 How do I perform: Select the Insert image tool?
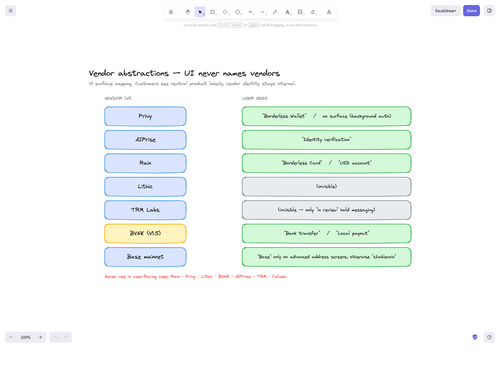[300, 12]
